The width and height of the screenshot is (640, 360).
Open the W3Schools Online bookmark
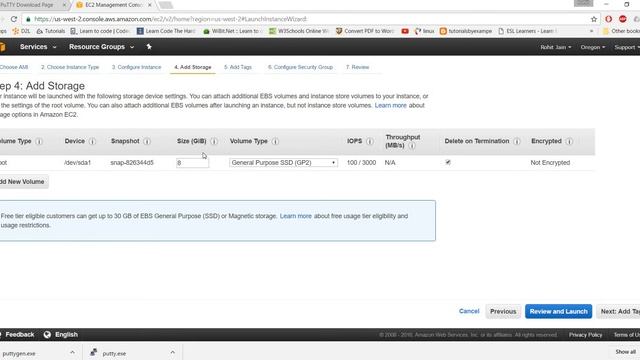[299, 31]
